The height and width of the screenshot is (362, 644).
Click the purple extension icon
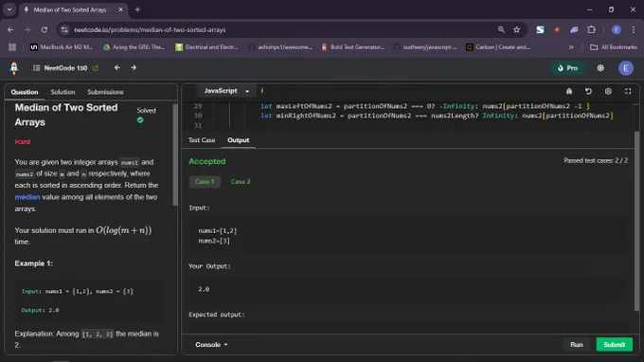point(574,29)
